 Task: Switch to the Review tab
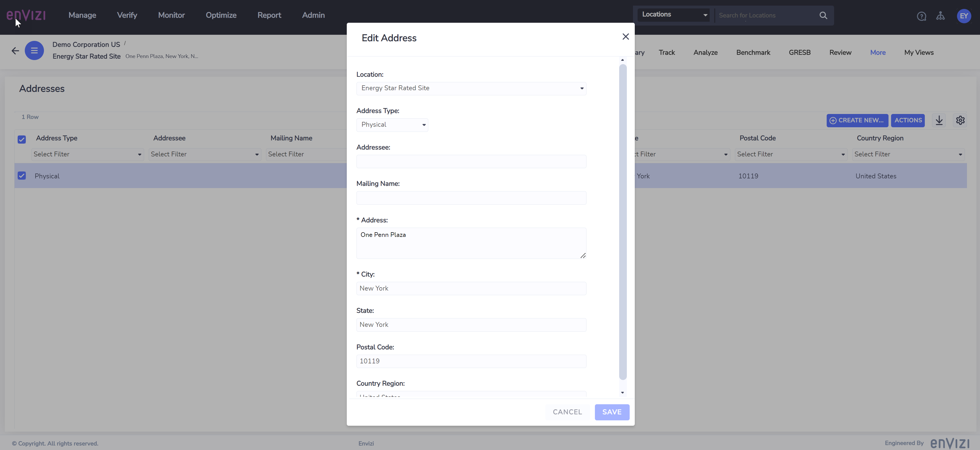tap(840, 52)
